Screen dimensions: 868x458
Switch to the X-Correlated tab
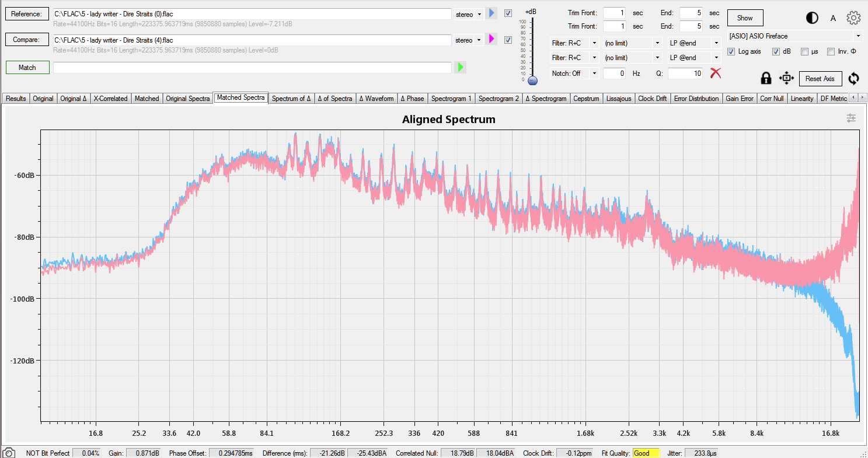tap(110, 99)
